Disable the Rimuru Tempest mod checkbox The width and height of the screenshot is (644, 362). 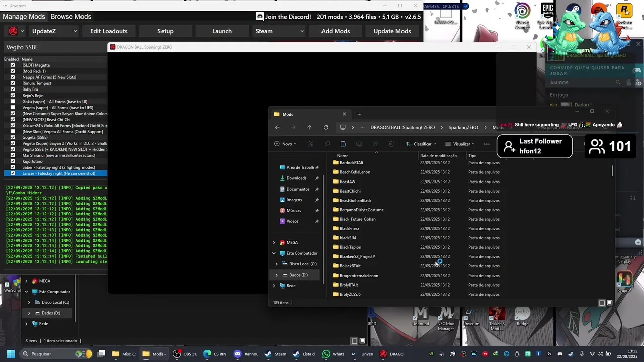tap(13, 83)
